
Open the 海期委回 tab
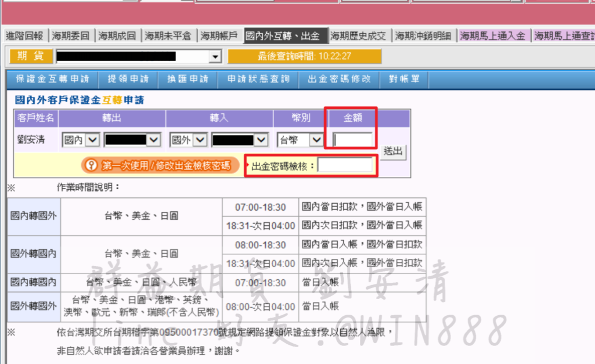point(71,36)
